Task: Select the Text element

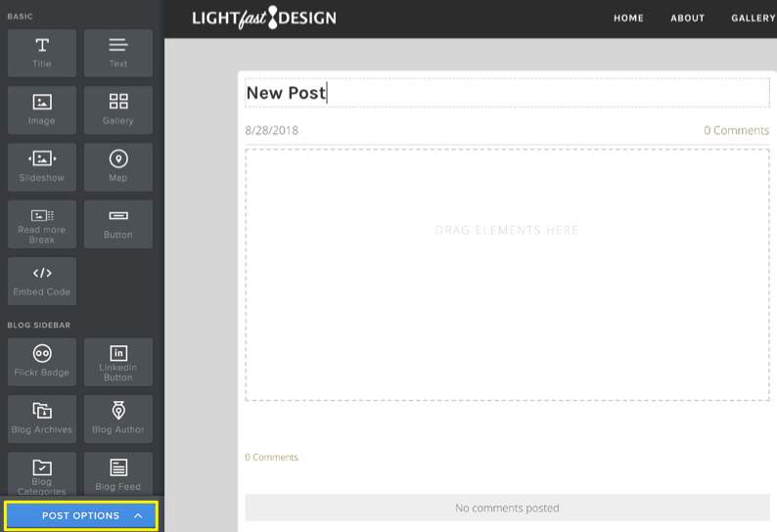Action: pyautogui.click(x=118, y=53)
